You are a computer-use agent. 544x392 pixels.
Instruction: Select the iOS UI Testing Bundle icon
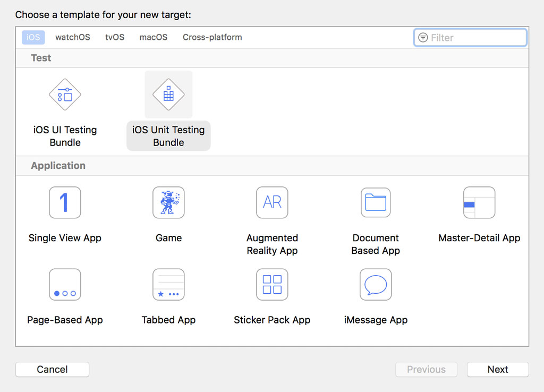tap(65, 95)
